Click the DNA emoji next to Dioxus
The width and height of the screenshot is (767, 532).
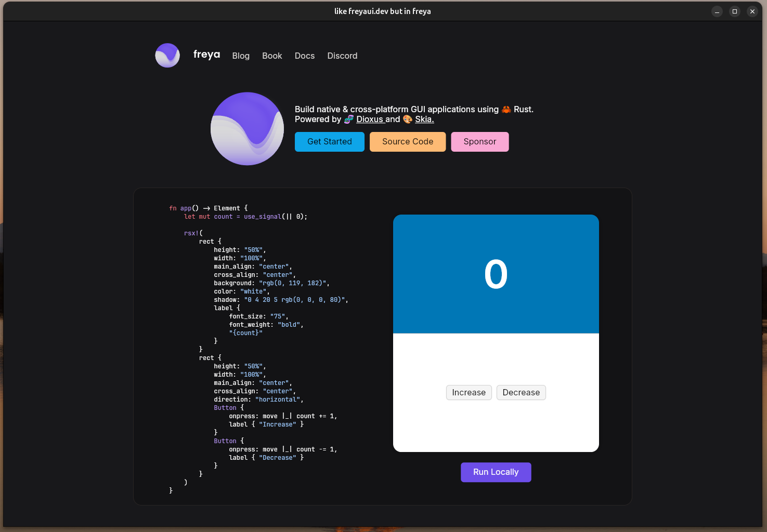pyautogui.click(x=348, y=119)
